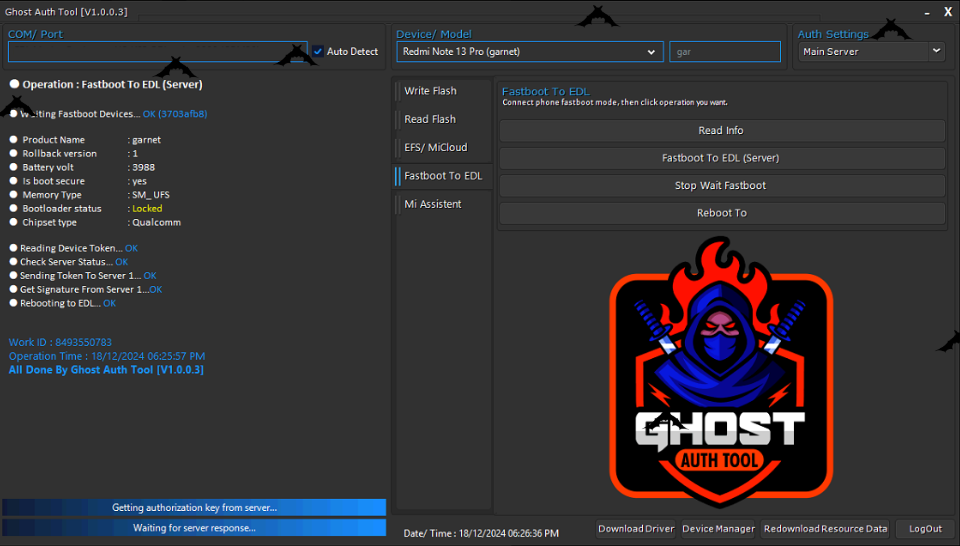Open the EFS/ MiCloud tab
Image resolution: width=960 pixels, height=546 pixels.
(435, 148)
